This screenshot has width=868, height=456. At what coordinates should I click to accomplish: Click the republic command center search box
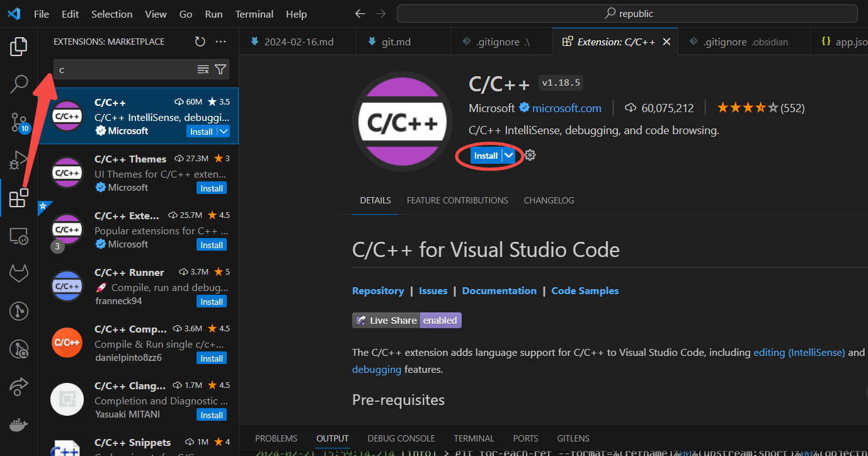coord(627,13)
